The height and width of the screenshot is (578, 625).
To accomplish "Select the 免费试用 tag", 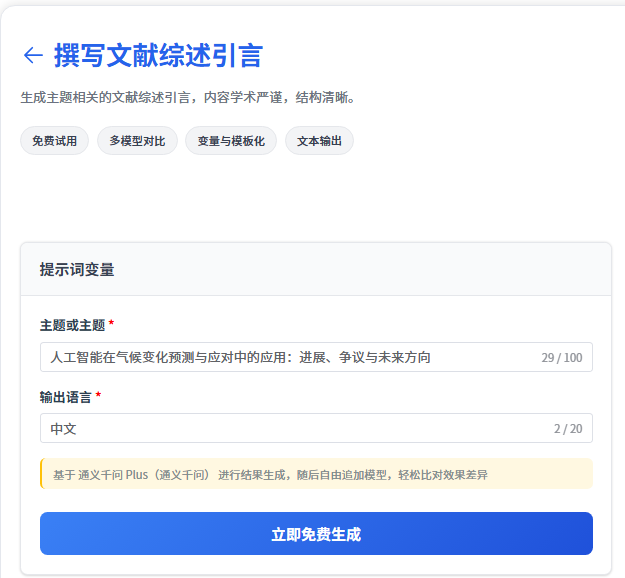I will 55,141.
